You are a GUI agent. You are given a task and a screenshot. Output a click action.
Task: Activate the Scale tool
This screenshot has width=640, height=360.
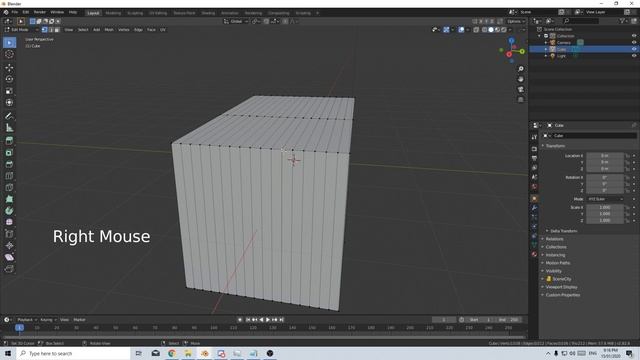(9, 91)
